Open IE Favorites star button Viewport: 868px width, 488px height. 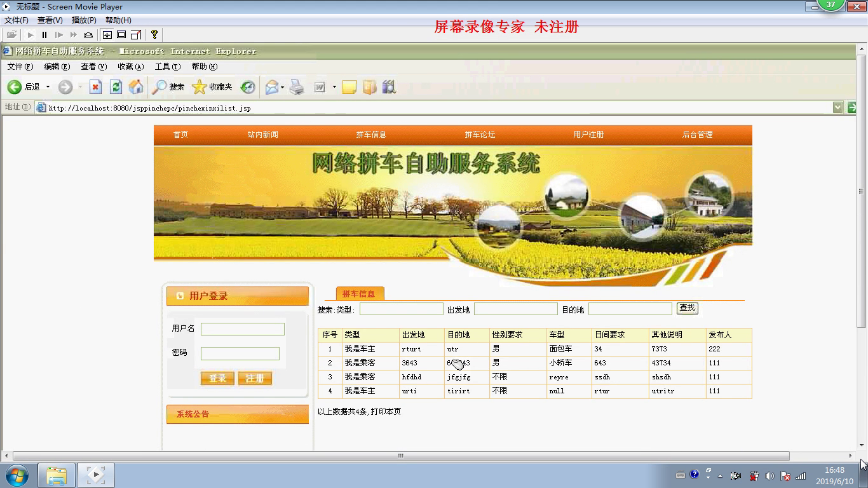tap(212, 87)
